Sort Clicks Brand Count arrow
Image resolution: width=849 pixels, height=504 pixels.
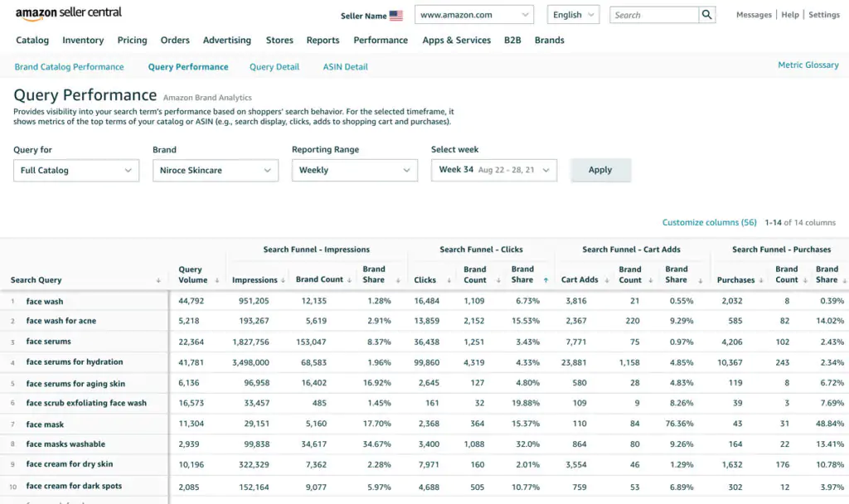click(498, 280)
